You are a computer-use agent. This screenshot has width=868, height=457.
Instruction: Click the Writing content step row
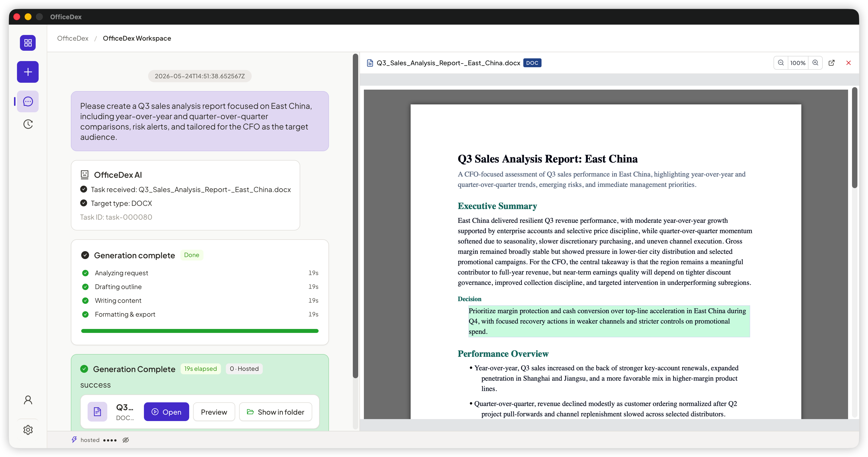(200, 300)
